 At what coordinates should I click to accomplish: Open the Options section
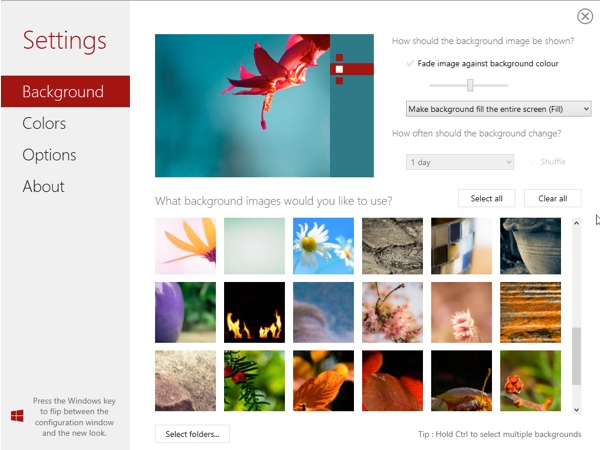pos(49,155)
